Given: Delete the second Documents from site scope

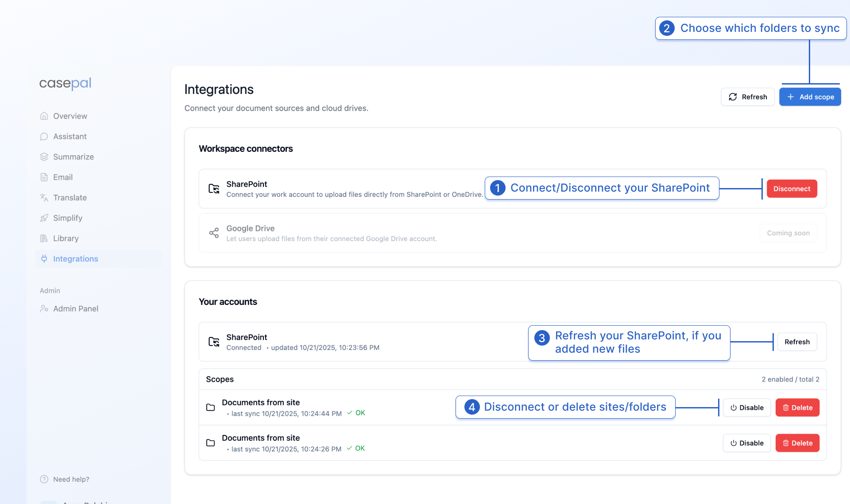Looking at the screenshot, I should (797, 443).
